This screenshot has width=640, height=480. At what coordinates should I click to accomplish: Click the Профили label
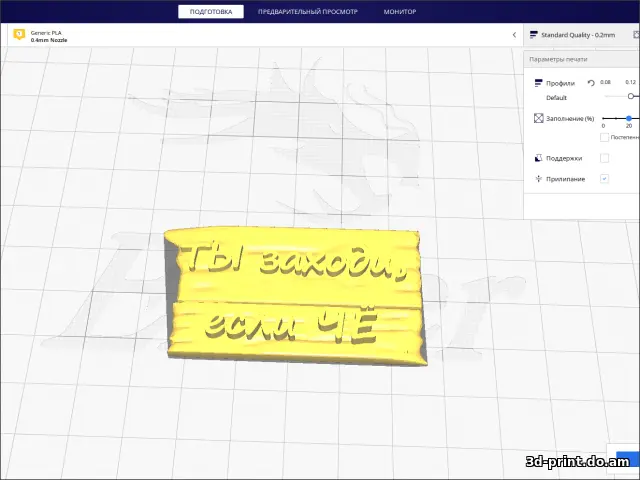click(x=560, y=83)
